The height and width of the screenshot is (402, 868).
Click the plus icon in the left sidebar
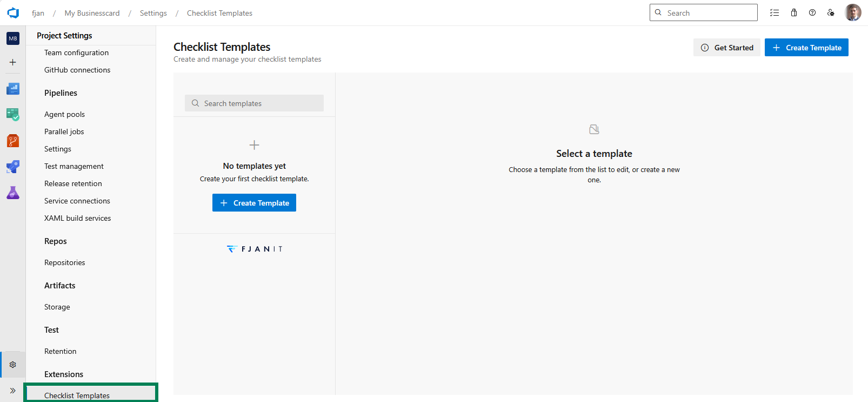pos(13,62)
